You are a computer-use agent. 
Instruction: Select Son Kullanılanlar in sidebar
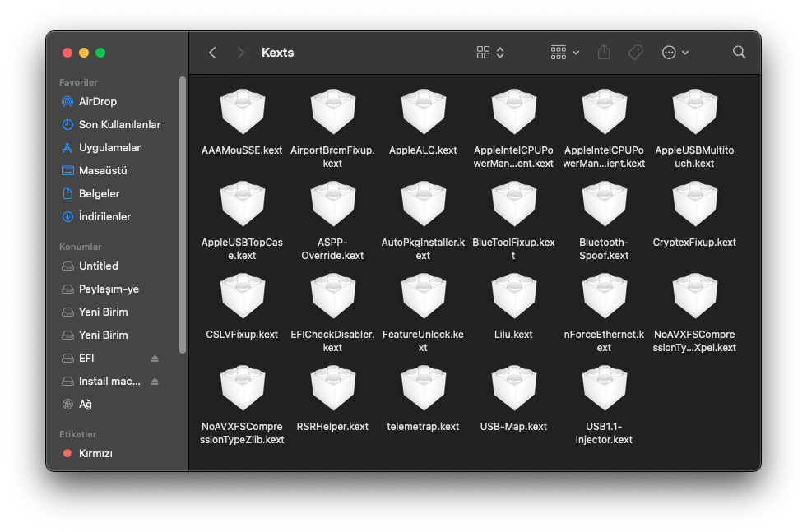(111, 124)
